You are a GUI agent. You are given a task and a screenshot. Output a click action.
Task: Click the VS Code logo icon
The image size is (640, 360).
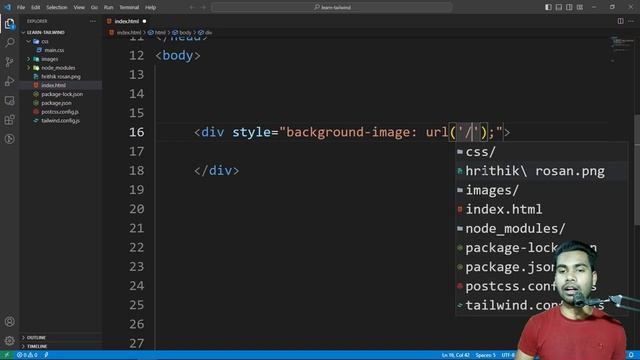pos(7,7)
